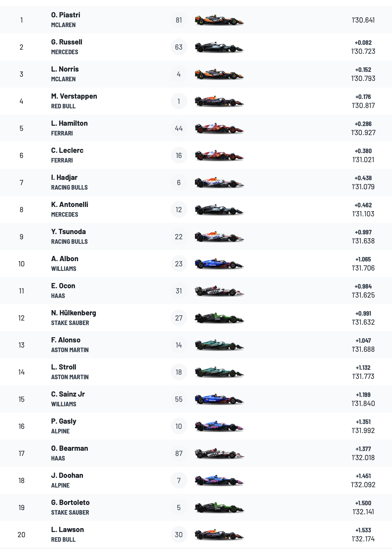Click the number 63 badge
The height and width of the screenshot is (557, 392).
(179, 47)
